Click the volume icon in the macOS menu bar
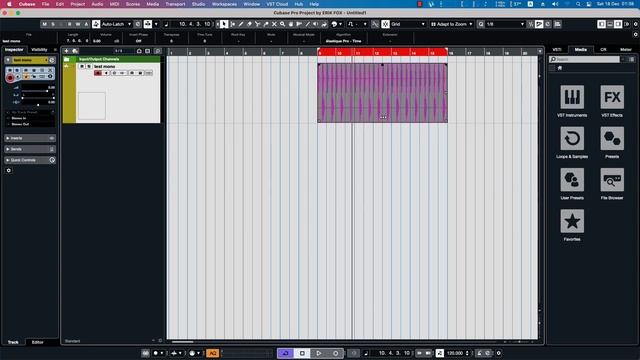This screenshot has width=640, height=360. [x=555, y=4]
